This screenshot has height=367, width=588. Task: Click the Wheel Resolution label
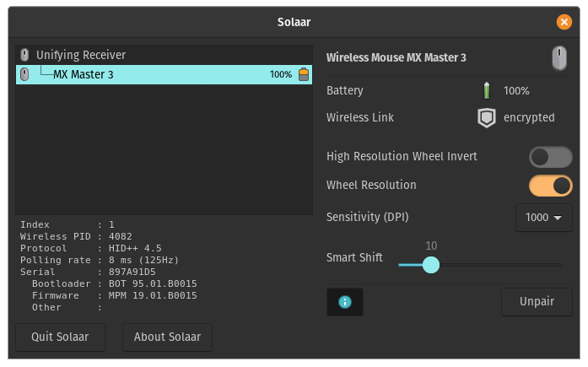pyautogui.click(x=371, y=185)
